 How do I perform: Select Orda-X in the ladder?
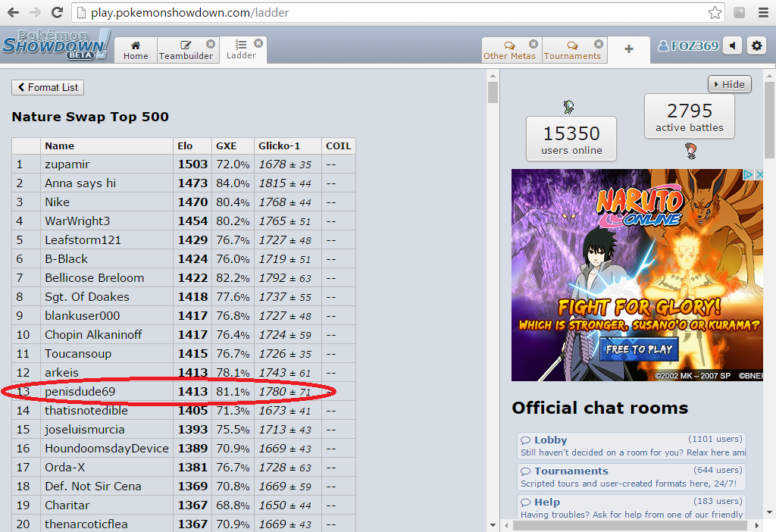tap(65, 467)
